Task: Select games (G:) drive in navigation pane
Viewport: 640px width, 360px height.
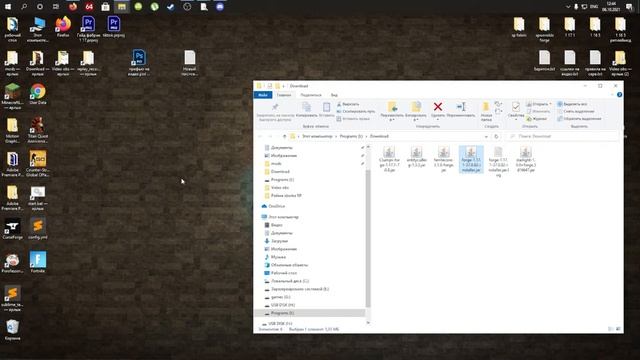Action: (281, 297)
